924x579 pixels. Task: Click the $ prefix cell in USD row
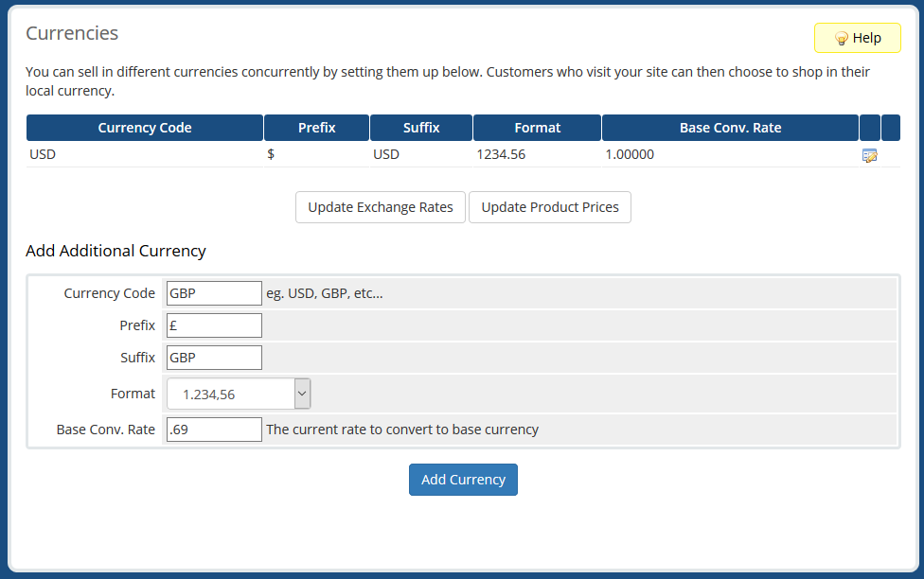(x=271, y=154)
